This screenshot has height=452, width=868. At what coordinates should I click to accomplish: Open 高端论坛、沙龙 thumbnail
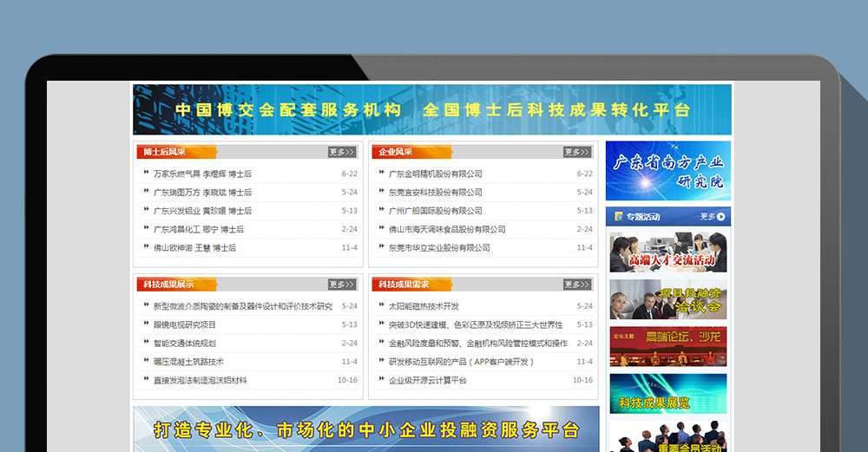[668, 346]
